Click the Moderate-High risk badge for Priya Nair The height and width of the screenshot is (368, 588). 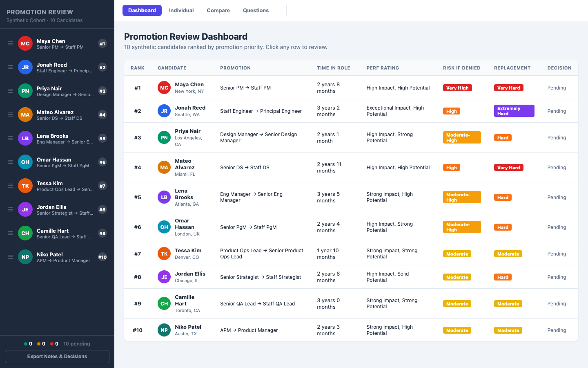[462, 137]
